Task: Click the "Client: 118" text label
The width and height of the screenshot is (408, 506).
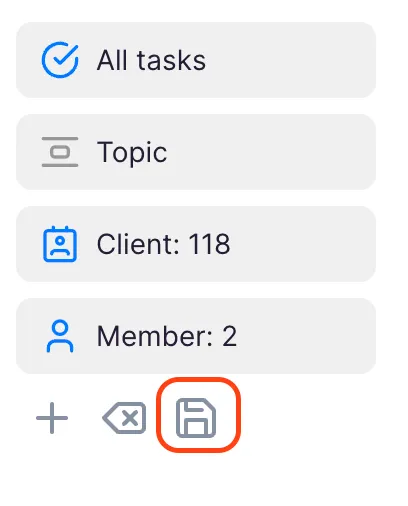Action: (x=163, y=244)
